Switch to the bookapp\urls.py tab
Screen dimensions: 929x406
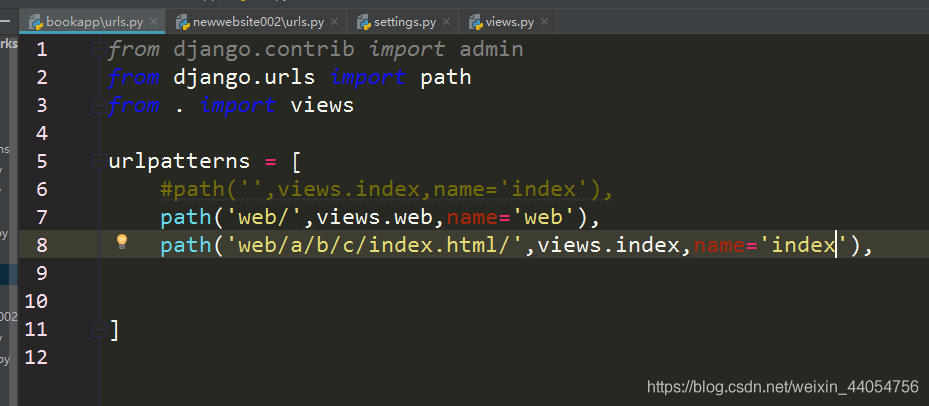coord(93,23)
